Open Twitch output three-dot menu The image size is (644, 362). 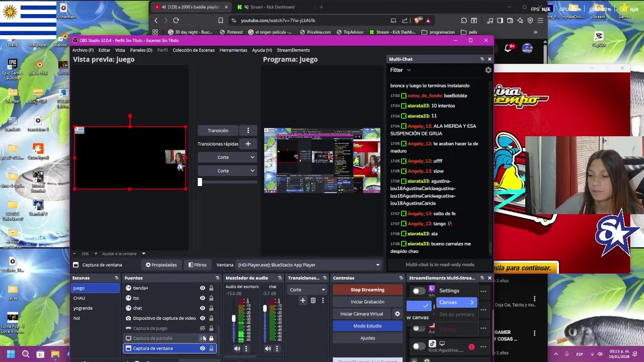point(483,291)
